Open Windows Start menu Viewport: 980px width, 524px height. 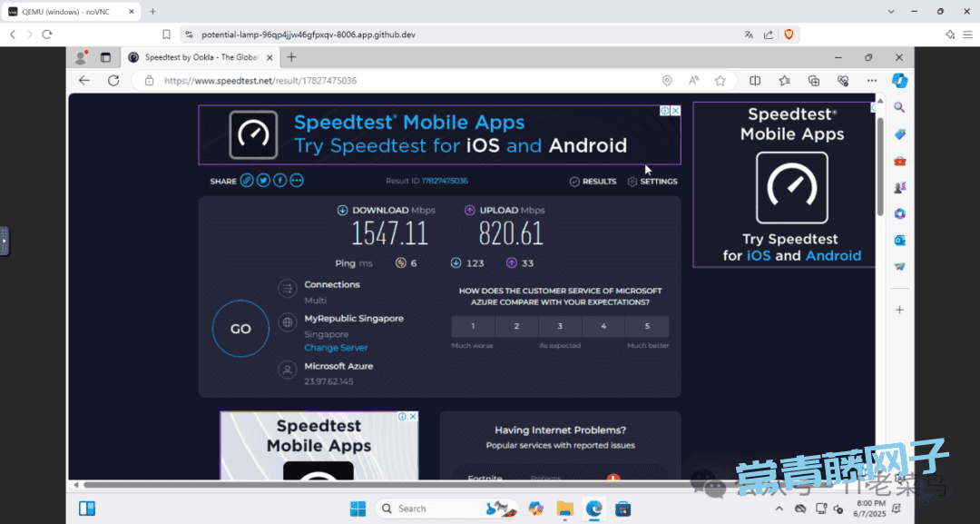click(358, 509)
